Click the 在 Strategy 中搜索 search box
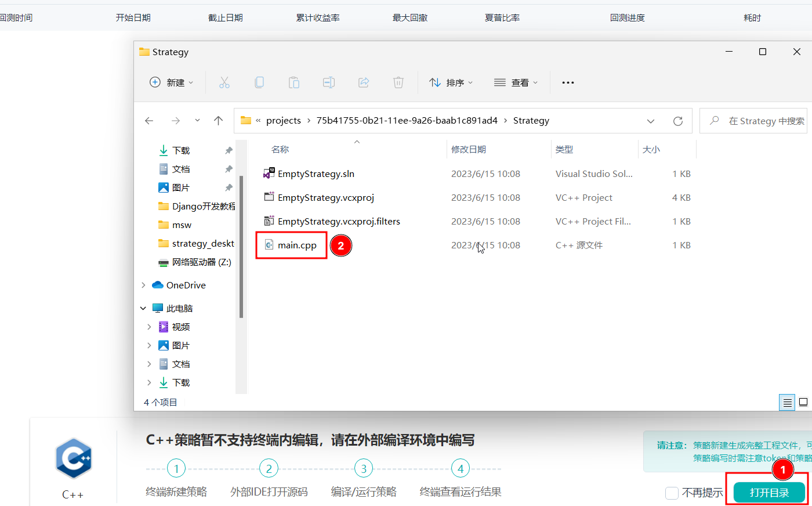The image size is (812, 506). pyautogui.click(x=753, y=121)
